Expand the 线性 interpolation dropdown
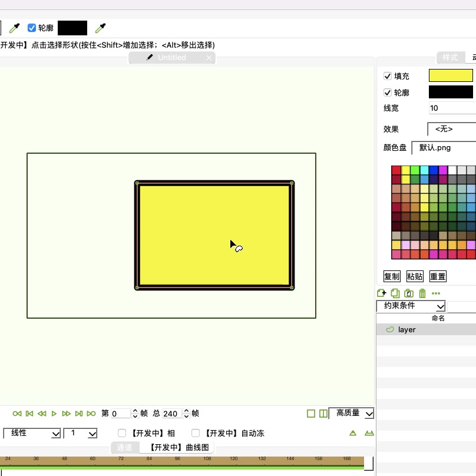This screenshot has width=476, height=476. [32, 433]
